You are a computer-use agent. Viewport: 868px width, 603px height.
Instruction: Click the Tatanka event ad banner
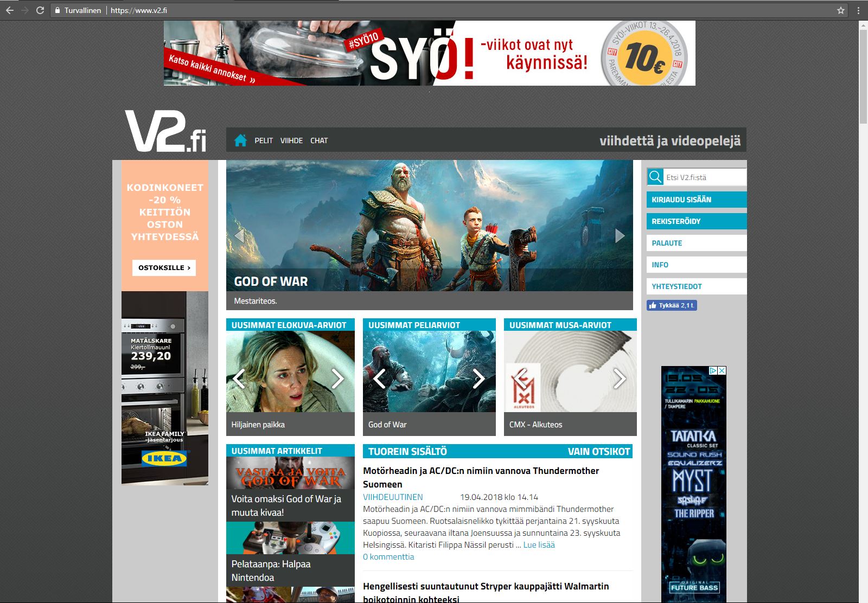coord(694,485)
